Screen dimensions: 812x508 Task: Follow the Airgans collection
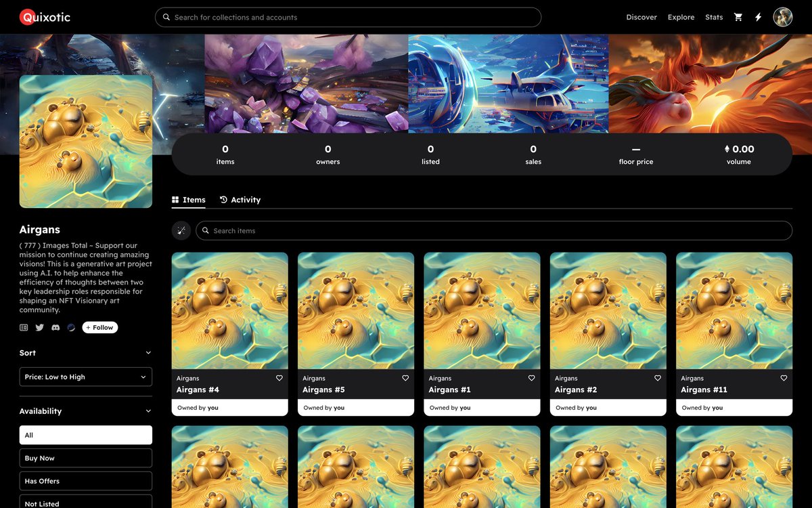[x=100, y=327]
